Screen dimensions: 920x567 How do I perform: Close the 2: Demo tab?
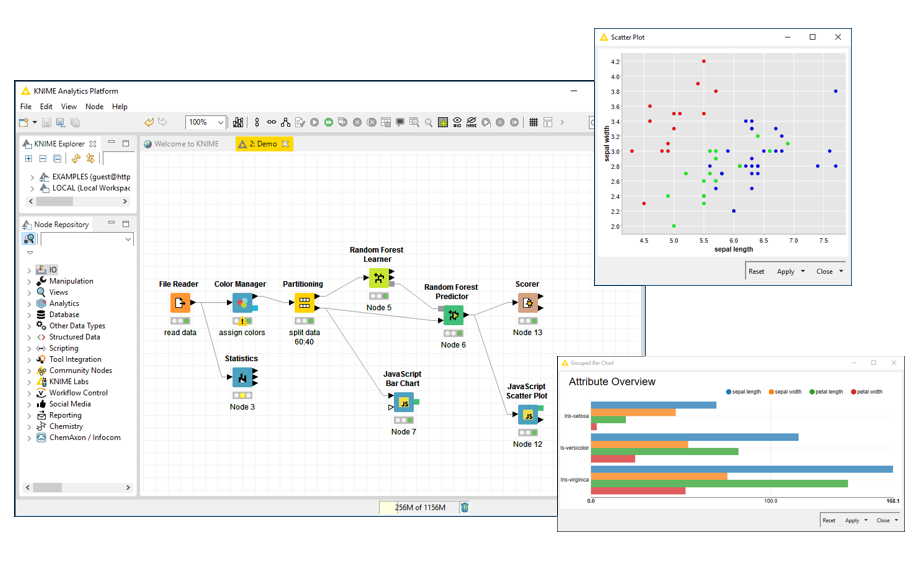click(286, 144)
